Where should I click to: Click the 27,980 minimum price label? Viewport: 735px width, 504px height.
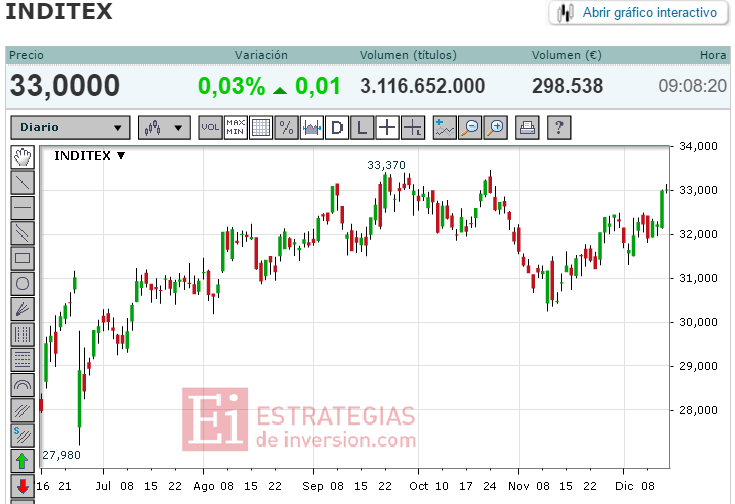pos(61,455)
